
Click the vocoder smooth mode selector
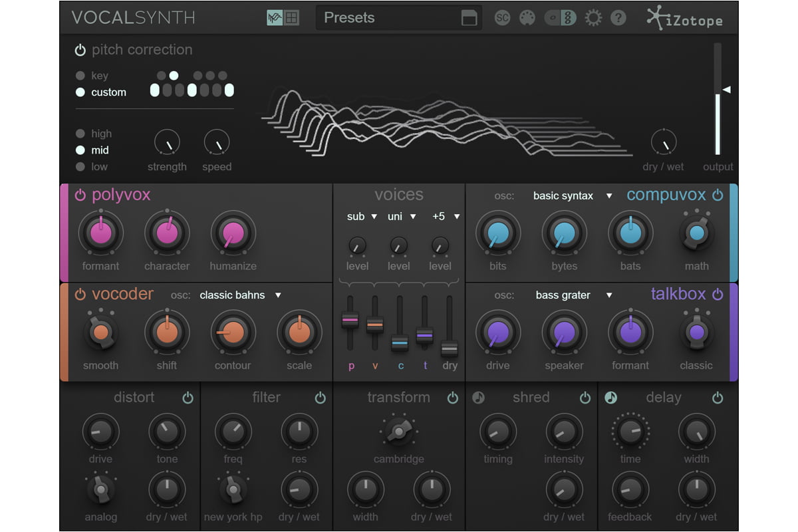click(100, 332)
